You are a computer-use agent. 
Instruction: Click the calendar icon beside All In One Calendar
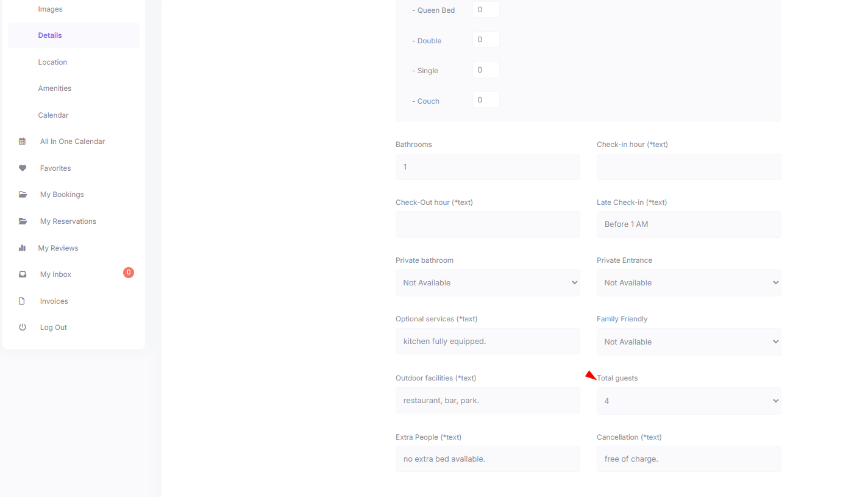point(23,141)
